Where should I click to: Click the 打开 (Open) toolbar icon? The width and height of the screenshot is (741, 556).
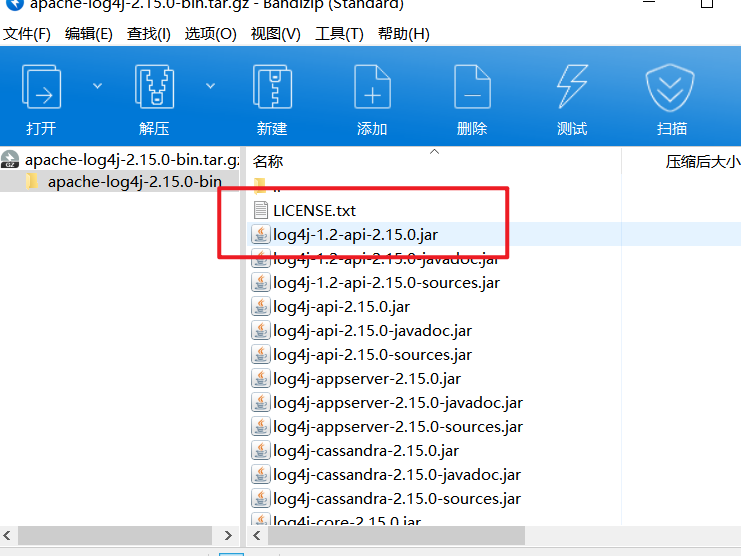coord(41,87)
